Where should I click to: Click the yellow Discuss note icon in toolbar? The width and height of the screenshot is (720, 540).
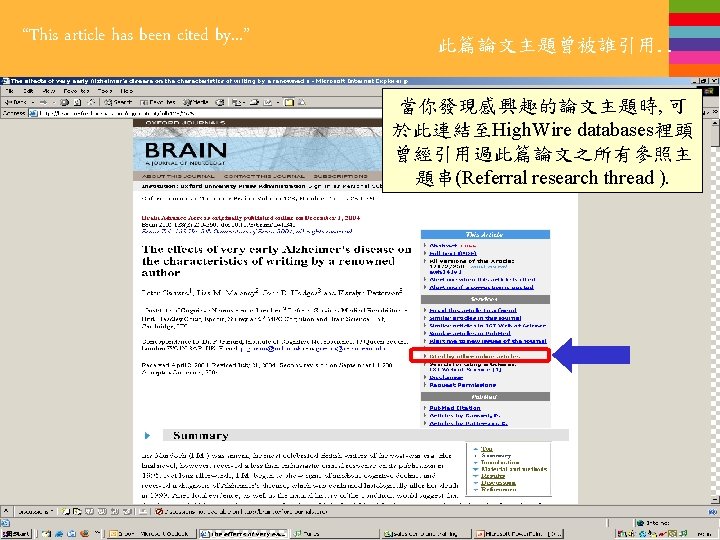289,102
